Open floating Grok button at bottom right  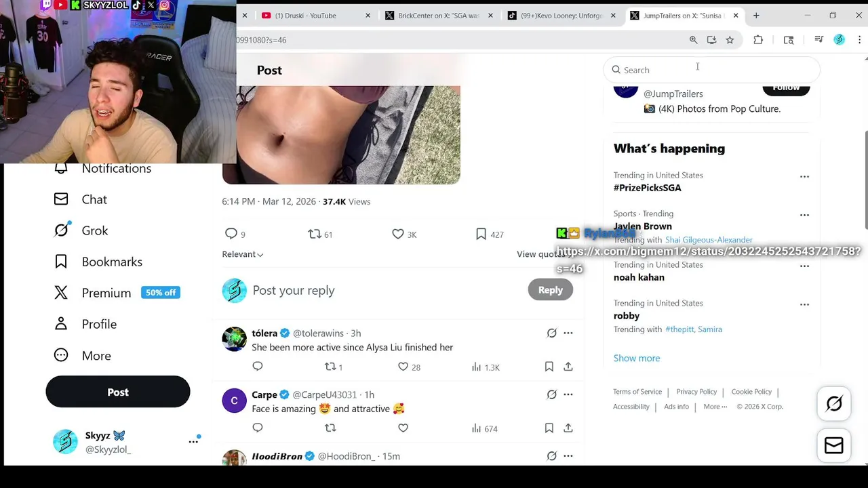834,404
